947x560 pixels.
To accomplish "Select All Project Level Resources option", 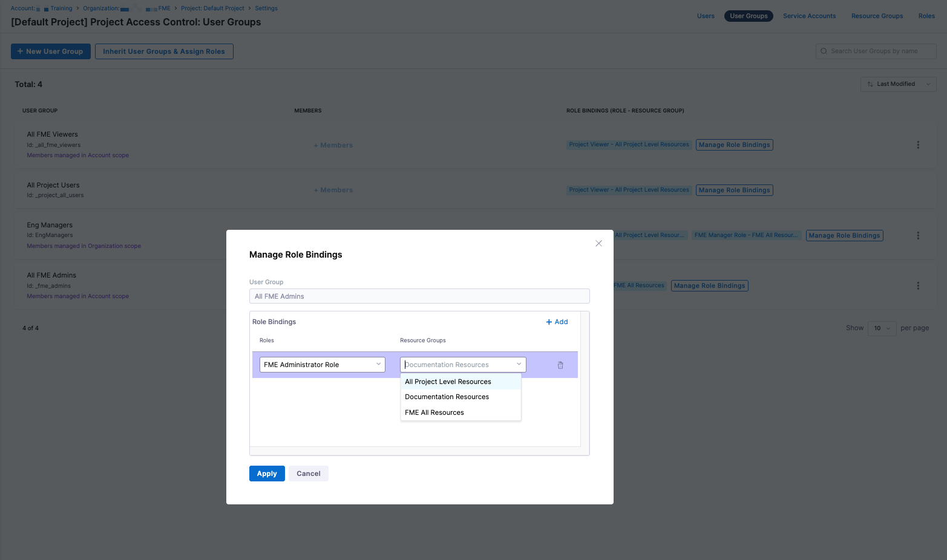I will click(x=448, y=382).
